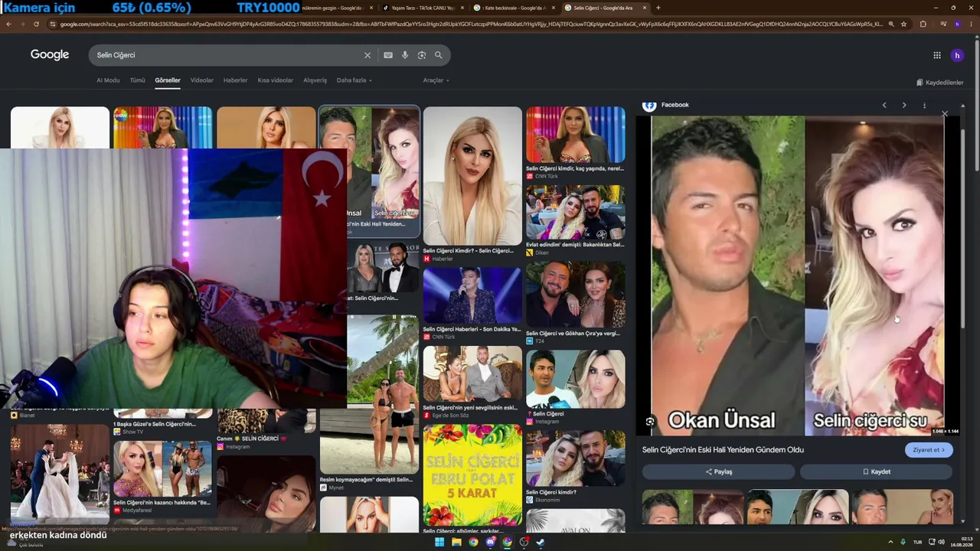The height and width of the screenshot is (551, 980).
Task: Open the 'Resim koymayacağım' Mynet beach result
Action: coord(369,403)
